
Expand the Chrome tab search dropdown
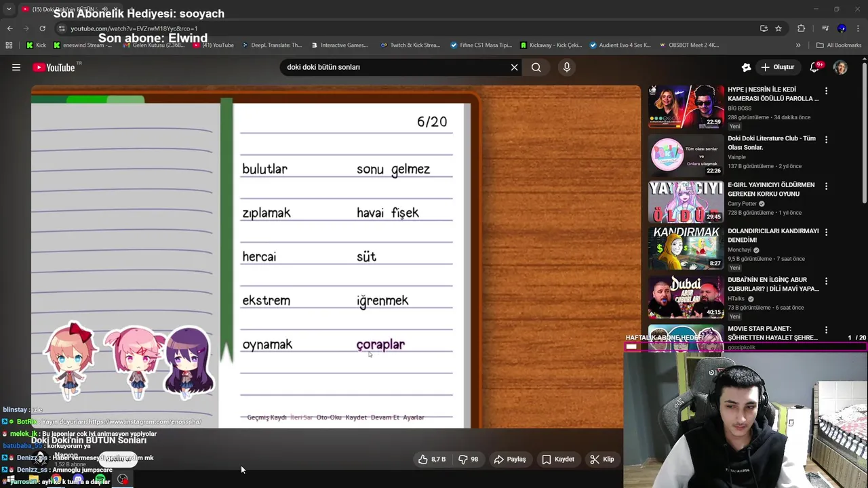(x=9, y=9)
